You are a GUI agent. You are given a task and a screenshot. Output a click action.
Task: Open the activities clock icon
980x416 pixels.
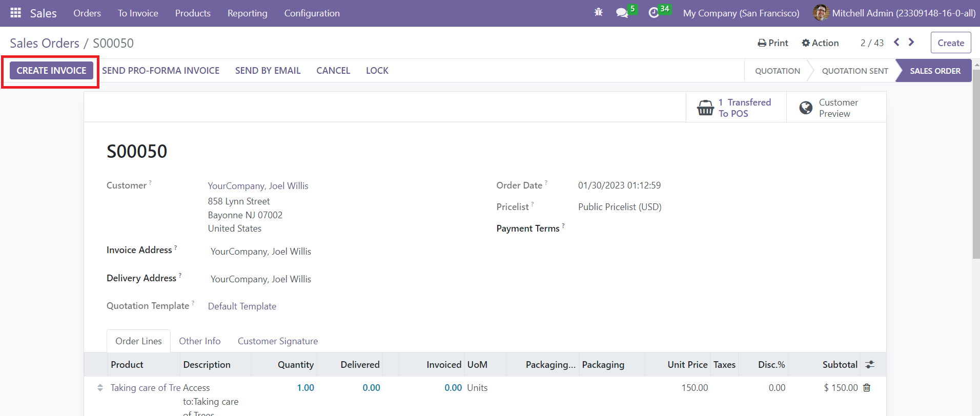(x=654, y=13)
